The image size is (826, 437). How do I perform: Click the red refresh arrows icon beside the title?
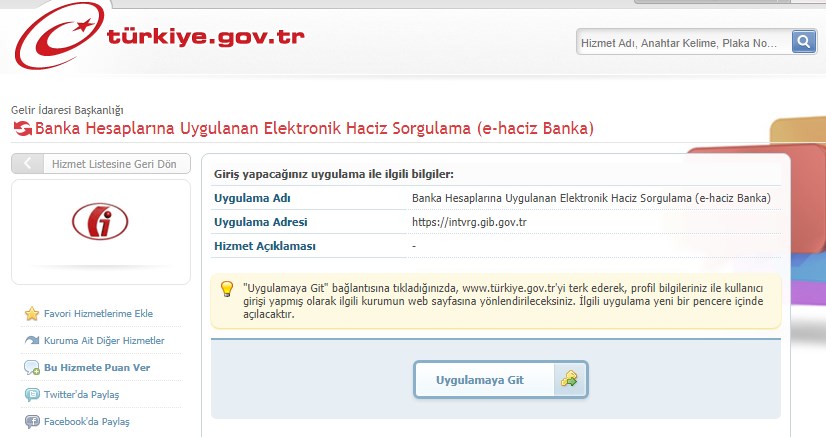point(23,128)
